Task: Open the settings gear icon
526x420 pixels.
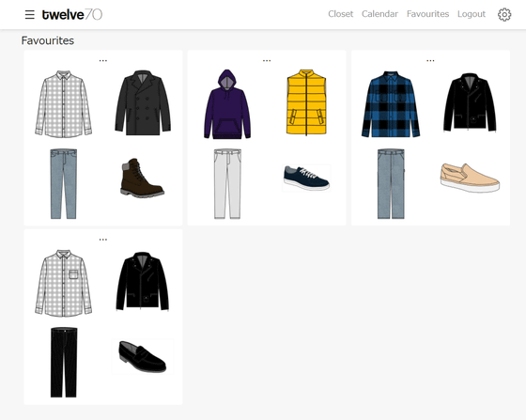Action: 504,14
